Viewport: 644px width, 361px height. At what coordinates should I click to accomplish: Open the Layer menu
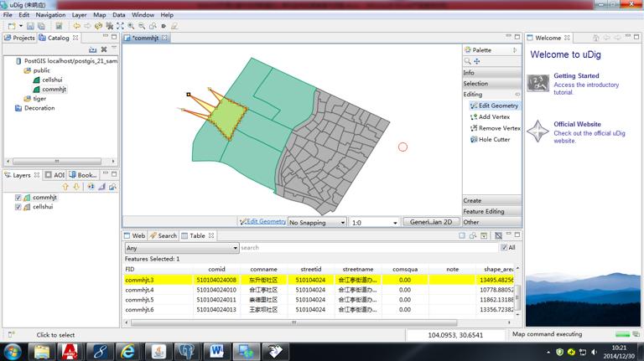click(x=79, y=15)
